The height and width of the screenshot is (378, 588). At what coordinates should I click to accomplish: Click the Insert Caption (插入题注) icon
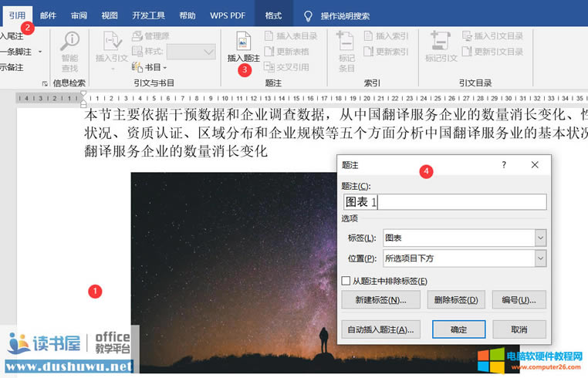click(243, 42)
